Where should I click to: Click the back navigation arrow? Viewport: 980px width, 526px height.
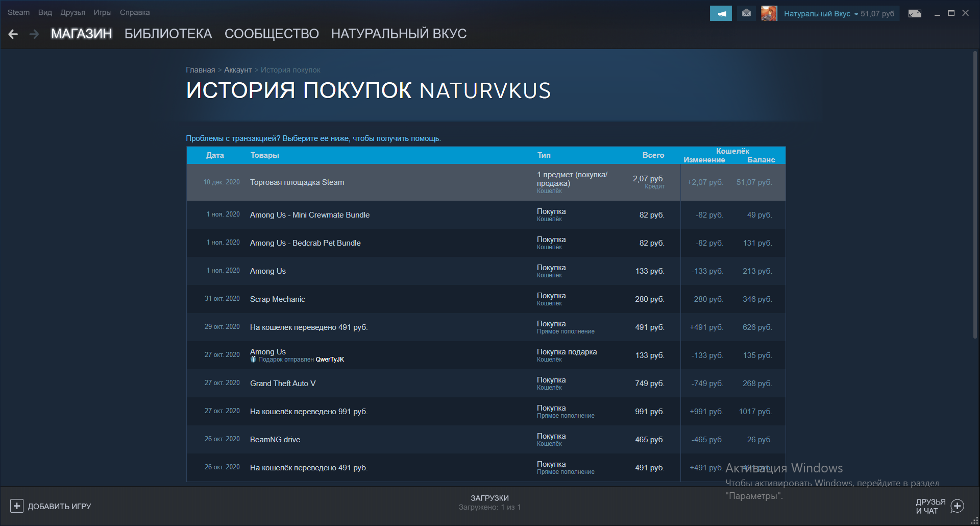[13, 34]
